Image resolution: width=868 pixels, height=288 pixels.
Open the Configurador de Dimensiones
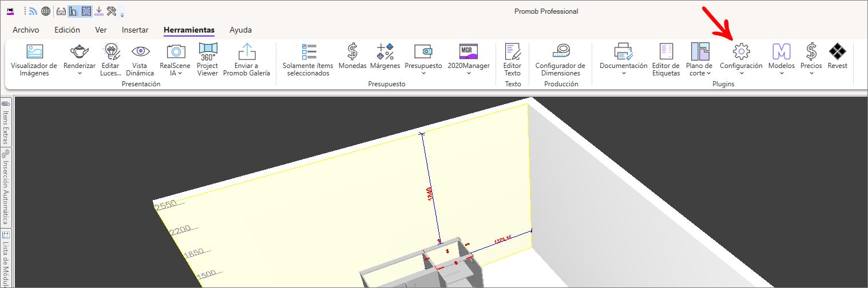coord(560,60)
